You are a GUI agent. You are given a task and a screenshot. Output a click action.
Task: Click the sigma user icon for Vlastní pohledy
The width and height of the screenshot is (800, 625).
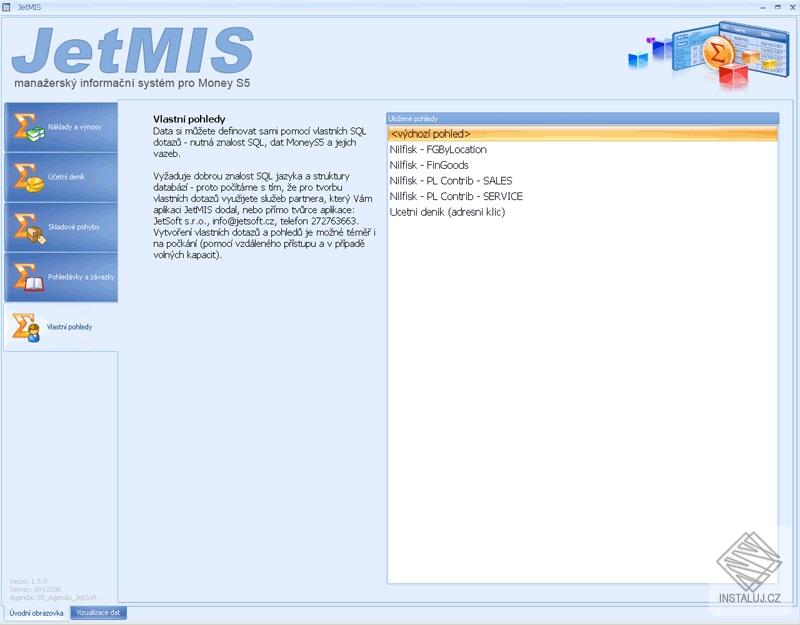click(x=27, y=327)
